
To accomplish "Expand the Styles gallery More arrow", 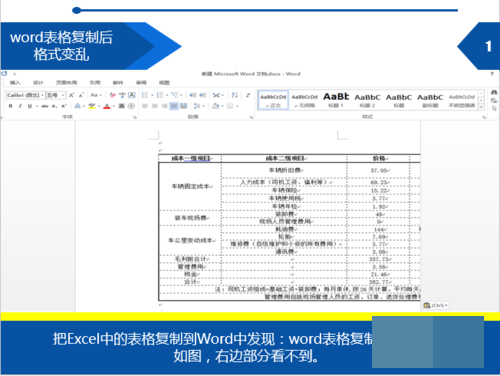I will coord(481,108).
